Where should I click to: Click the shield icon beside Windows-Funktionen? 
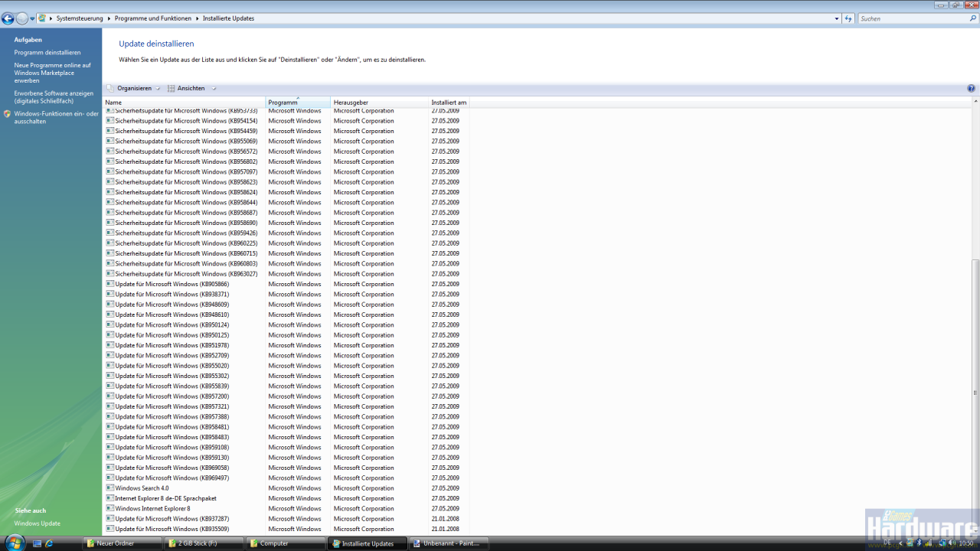pyautogui.click(x=7, y=114)
